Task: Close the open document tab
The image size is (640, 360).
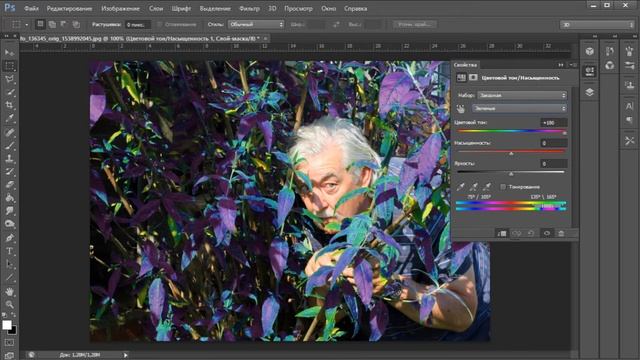Action: point(265,38)
